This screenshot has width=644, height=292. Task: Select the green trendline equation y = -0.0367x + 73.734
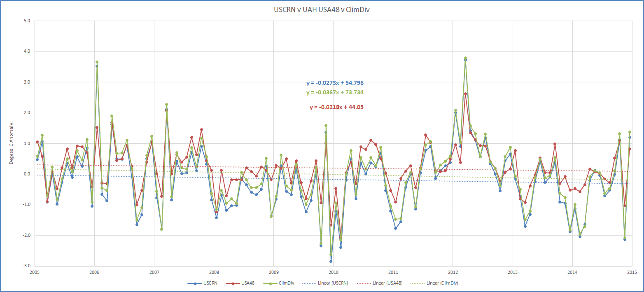[x=335, y=92]
